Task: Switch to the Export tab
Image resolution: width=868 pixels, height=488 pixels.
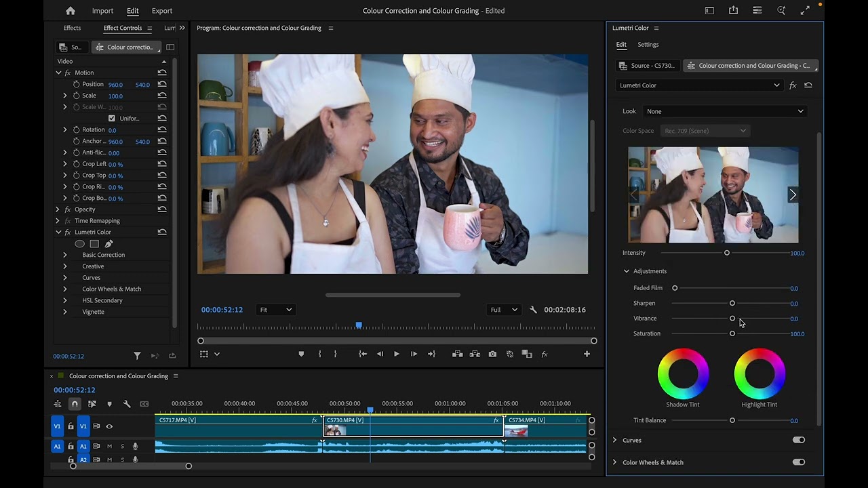Action: click(162, 11)
